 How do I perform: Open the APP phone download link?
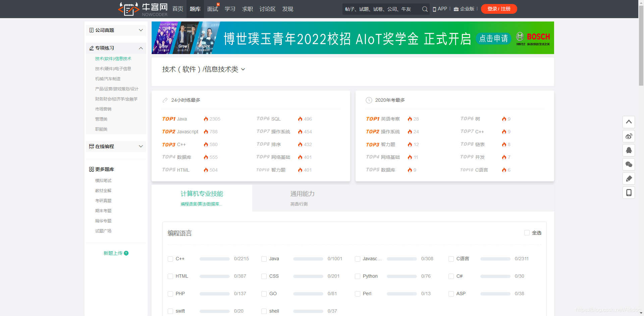pos(440,9)
